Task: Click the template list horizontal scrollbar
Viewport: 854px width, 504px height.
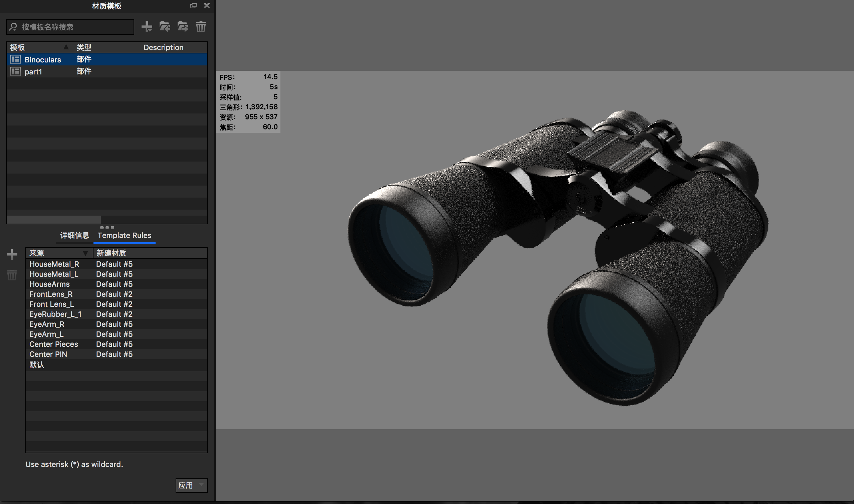Action: tap(54, 219)
